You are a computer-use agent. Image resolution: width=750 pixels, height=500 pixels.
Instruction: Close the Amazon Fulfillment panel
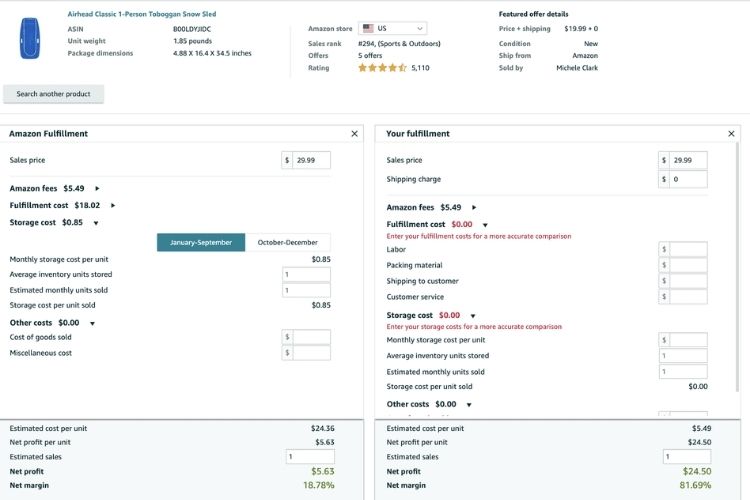pos(354,134)
